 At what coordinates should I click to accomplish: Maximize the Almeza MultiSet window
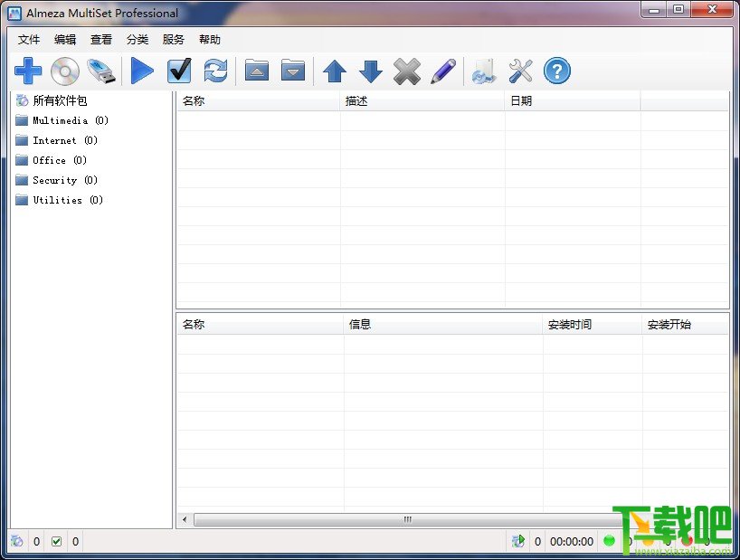point(678,10)
